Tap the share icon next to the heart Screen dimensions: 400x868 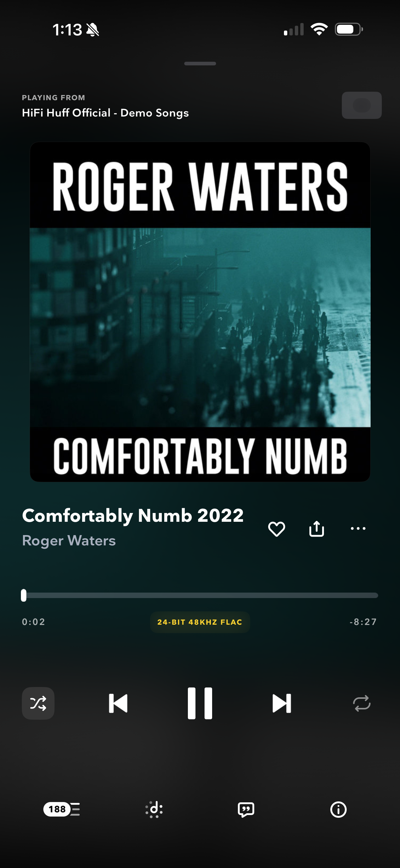pyautogui.click(x=317, y=528)
